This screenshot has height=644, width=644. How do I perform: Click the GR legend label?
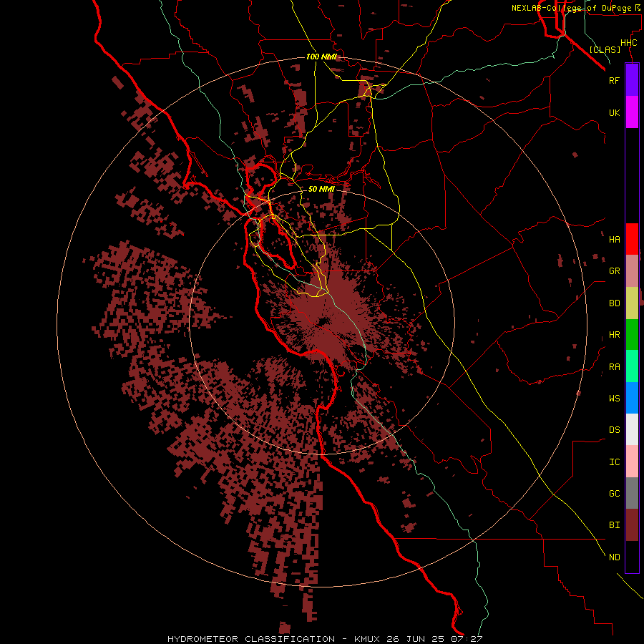(x=614, y=271)
